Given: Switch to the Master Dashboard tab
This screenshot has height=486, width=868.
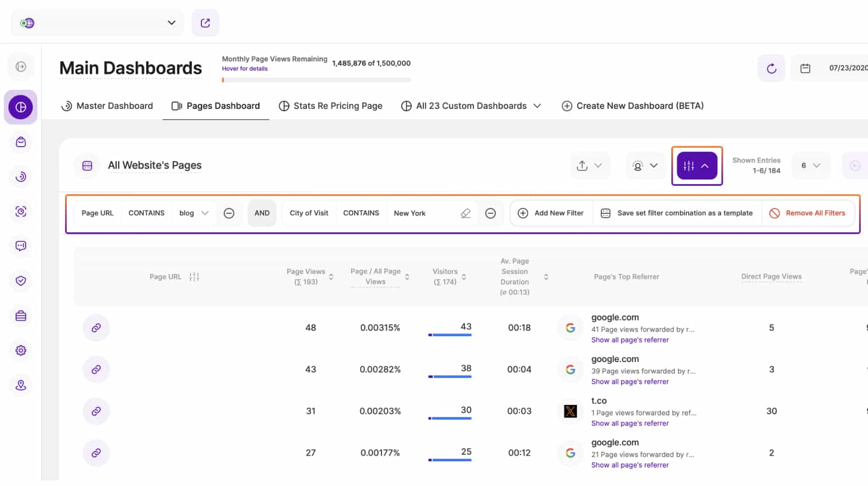Looking at the screenshot, I should coord(107,106).
